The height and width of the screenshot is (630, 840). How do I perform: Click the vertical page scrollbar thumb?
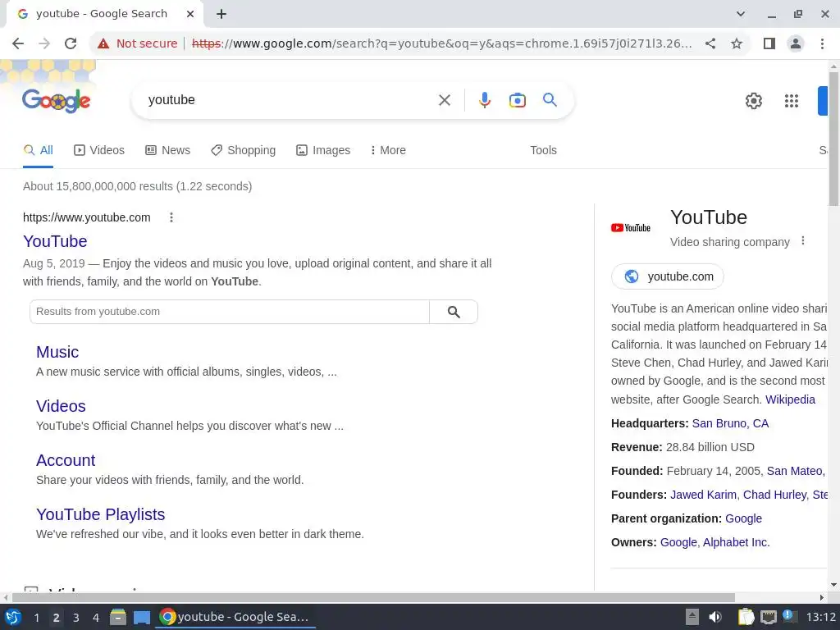[833, 138]
